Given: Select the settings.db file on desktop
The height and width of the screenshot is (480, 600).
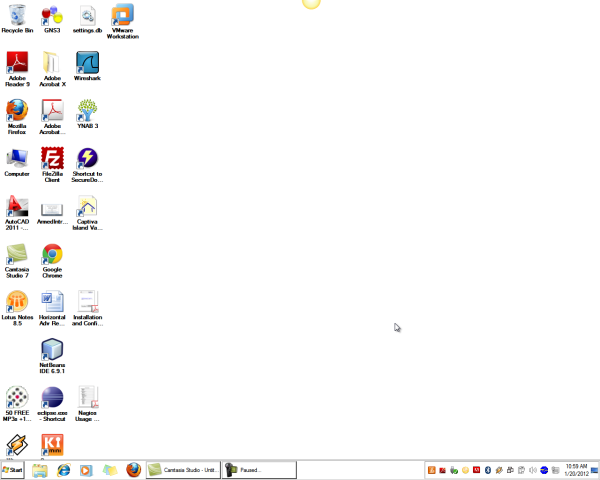Looking at the screenshot, I should (87, 15).
